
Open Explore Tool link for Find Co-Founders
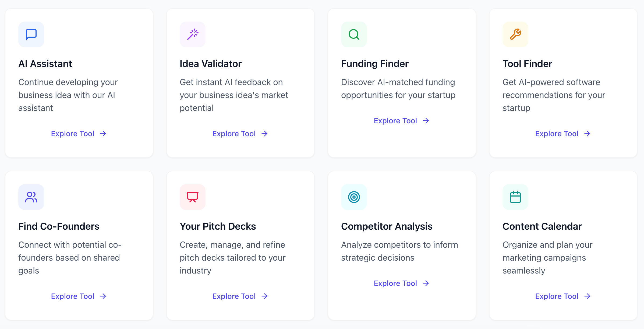tap(79, 296)
